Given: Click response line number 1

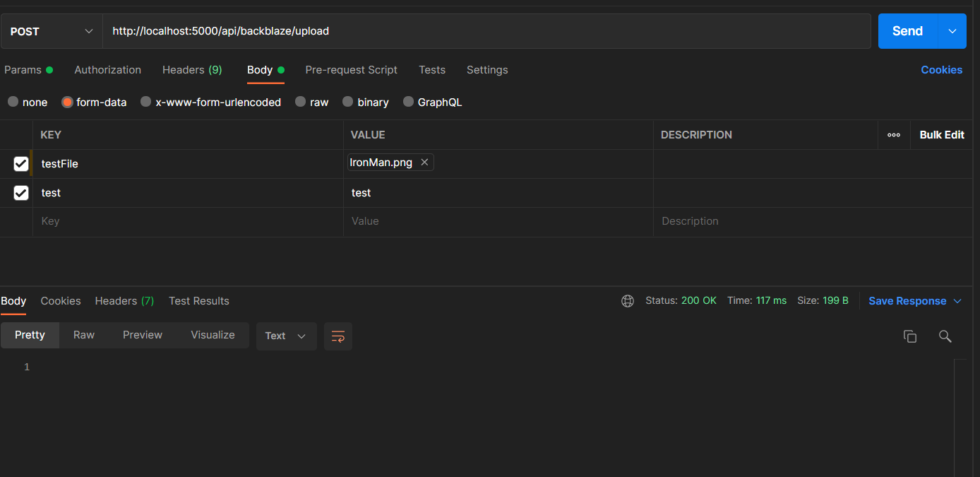Looking at the screenshot, I should 27,367.
